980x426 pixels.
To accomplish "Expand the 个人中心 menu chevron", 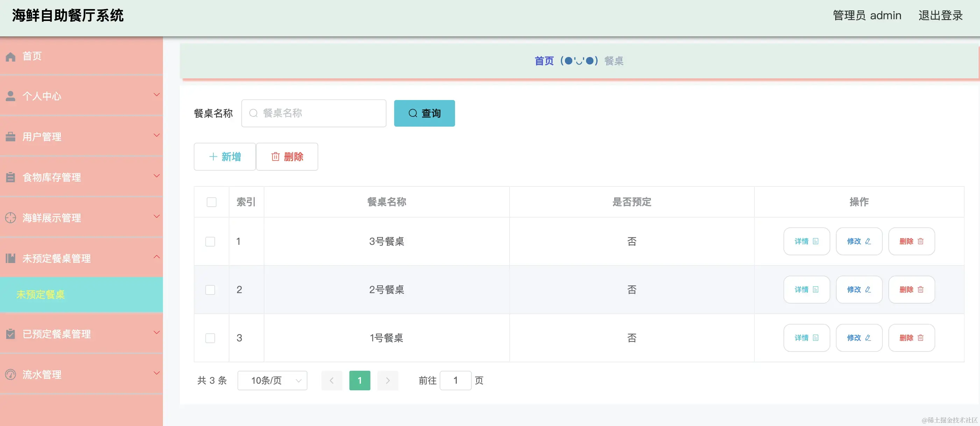I will [x=156, y=95].
